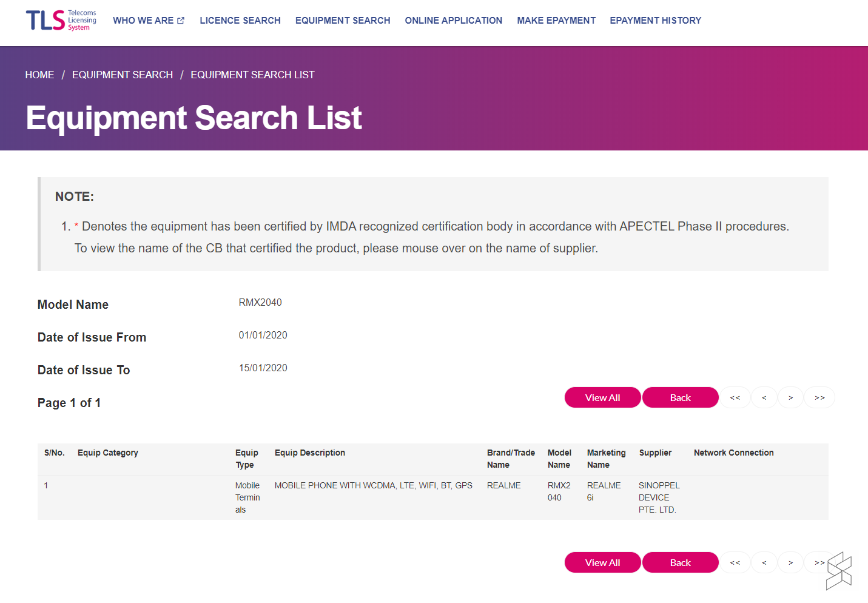Go to LICENCE SEARCH in the navbar
This screenshot has width=868, height=603.
pyautogui.click(x=240, y=21)
